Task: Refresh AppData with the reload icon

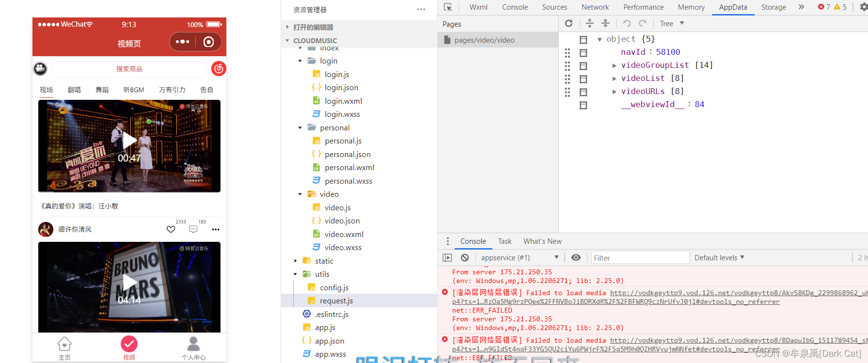Action: tap(569, 23)
